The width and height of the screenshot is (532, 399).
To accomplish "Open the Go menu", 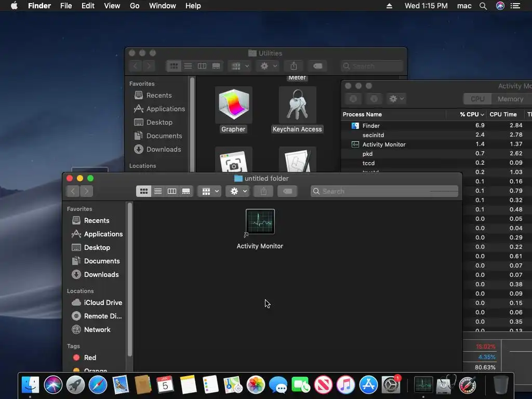I will point(135,6).
